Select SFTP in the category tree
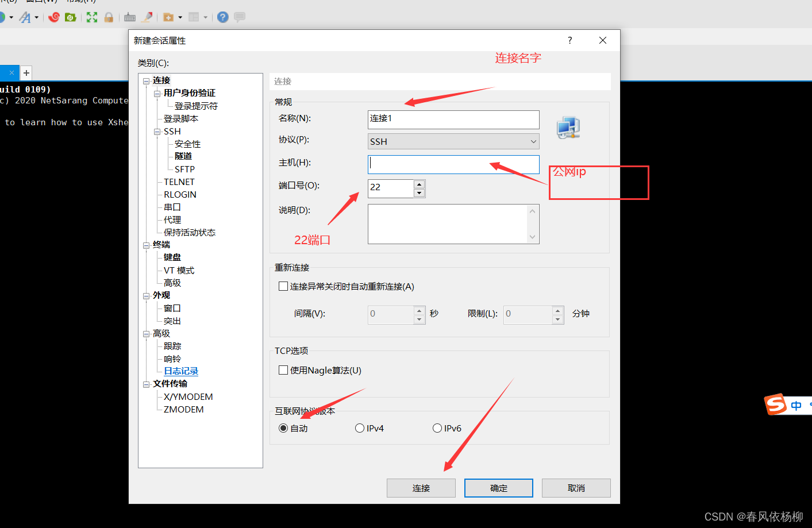 (184, 169)
